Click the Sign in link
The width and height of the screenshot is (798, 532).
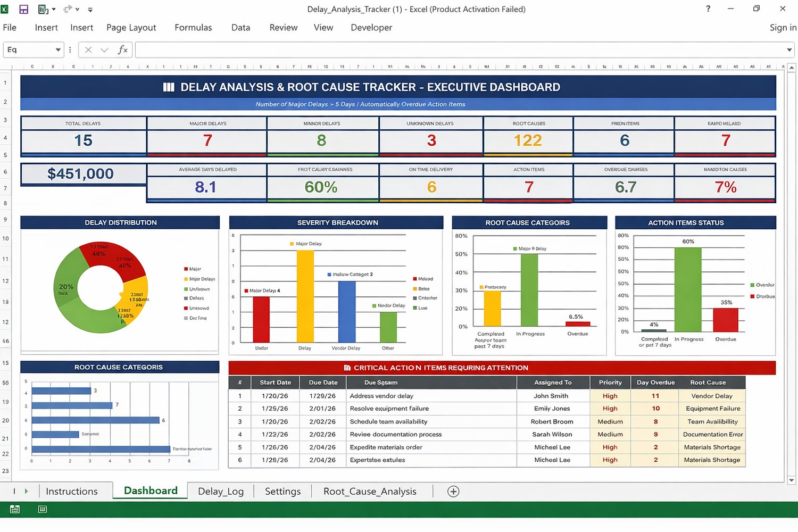[x=782, y=27]
